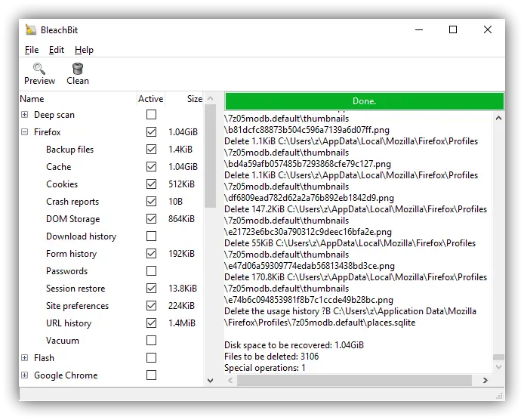This screenshot has width=524, height=420.
Task: Click the log pane scroll down arrow
Action: tap(498, 367)
